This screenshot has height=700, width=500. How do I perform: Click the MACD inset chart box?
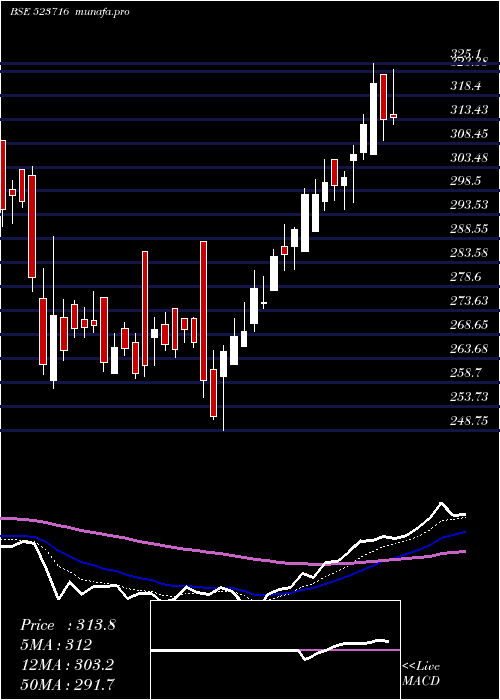[x=275, y=650]
